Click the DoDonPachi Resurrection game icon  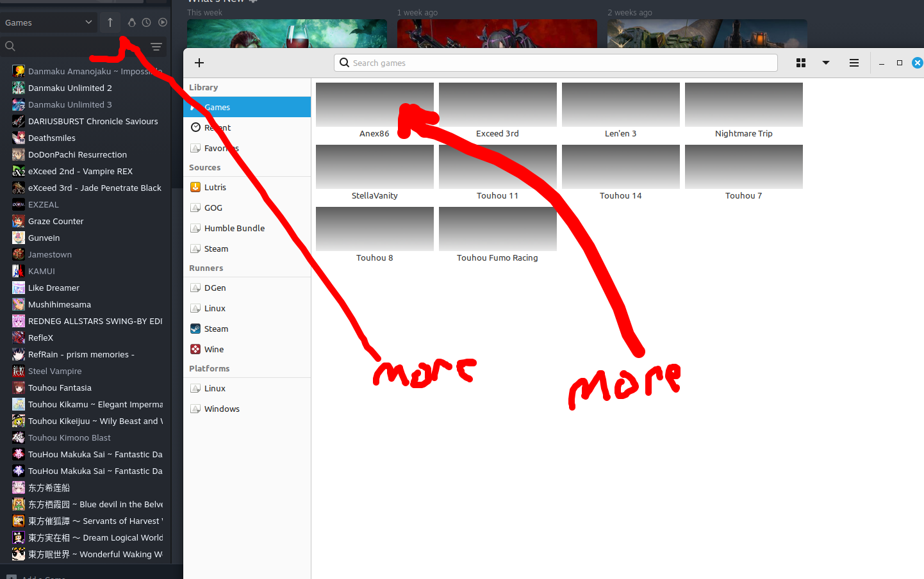19,154
